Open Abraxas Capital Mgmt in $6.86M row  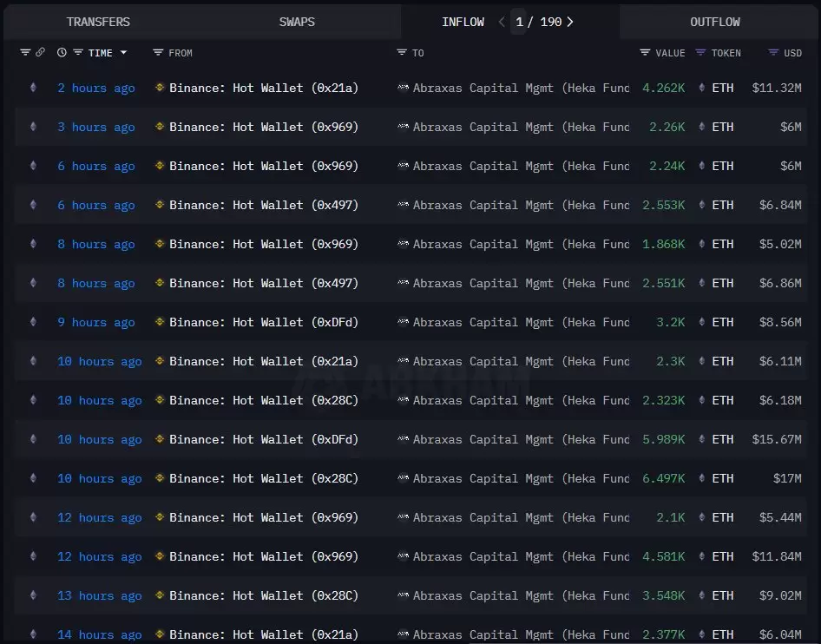[521, 283]
